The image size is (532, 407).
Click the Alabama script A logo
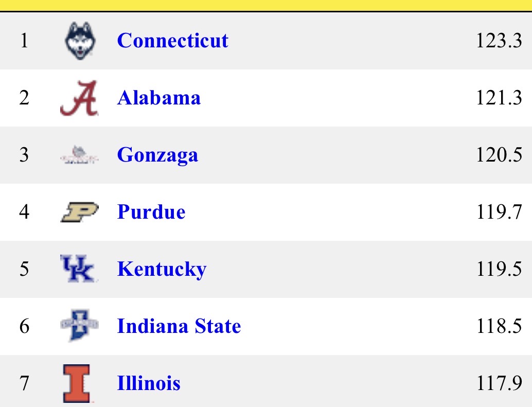tap(79, 98)
